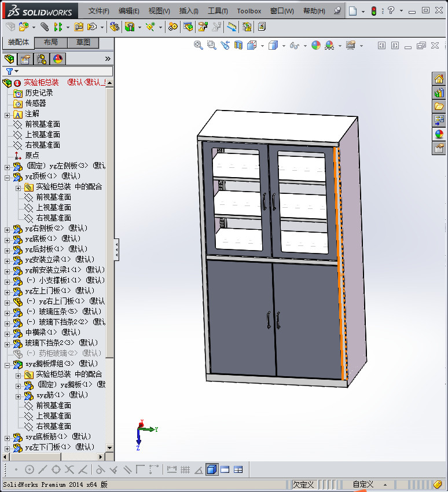This screenshot has height=492, width=448.
Task: Toggle the rebuild traffic light icon
Action: [x=374, y=11]
